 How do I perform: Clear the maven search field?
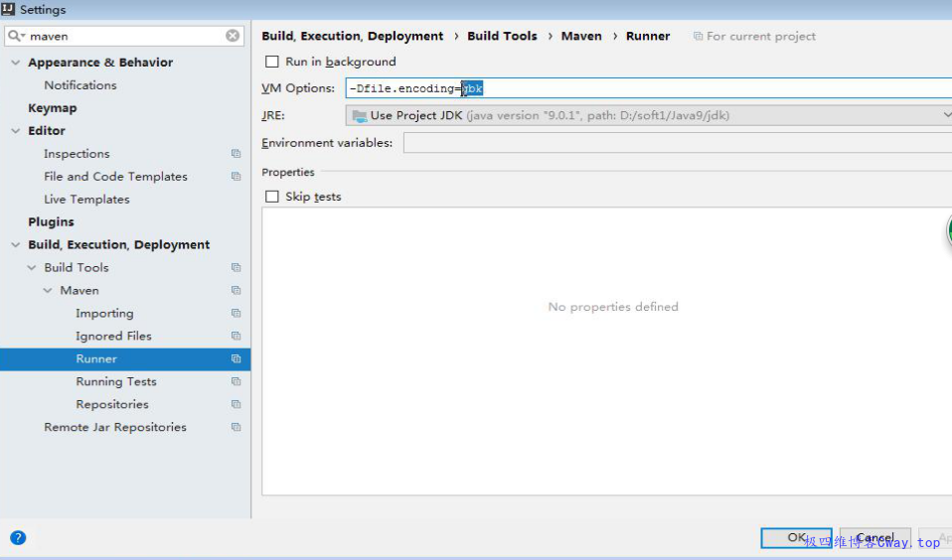tap(233, 36)
